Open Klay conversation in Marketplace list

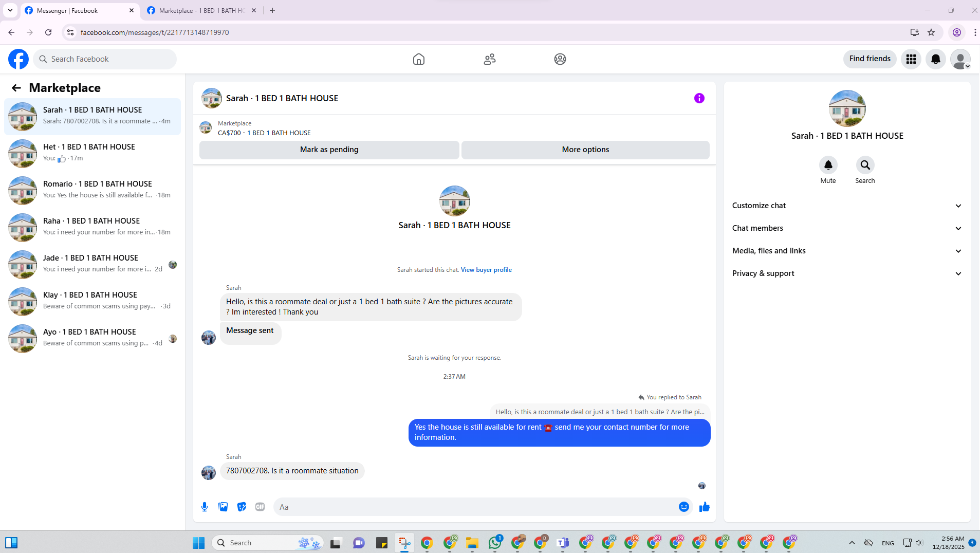pyautogui.click(x=93, y=302)
